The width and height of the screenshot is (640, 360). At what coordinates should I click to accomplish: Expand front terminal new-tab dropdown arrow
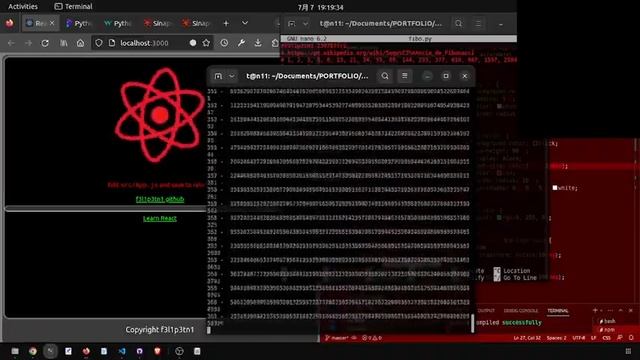tap(231, 76)
